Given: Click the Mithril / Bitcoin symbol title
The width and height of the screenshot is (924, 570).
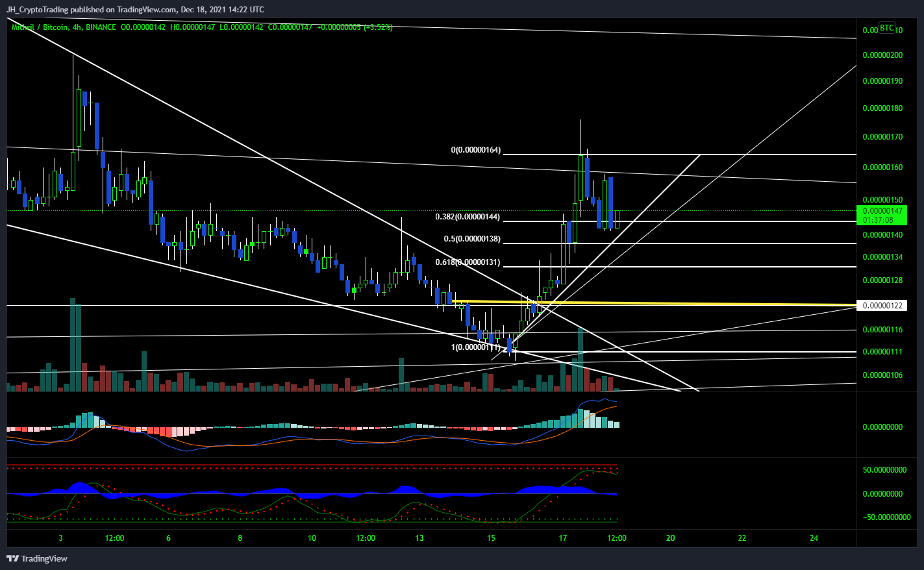Looking at the screenshot, I should [x=39, y=27].
